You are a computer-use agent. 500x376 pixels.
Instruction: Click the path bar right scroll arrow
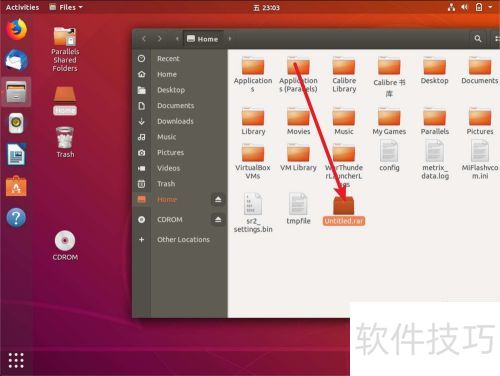(x=230, y=39)
